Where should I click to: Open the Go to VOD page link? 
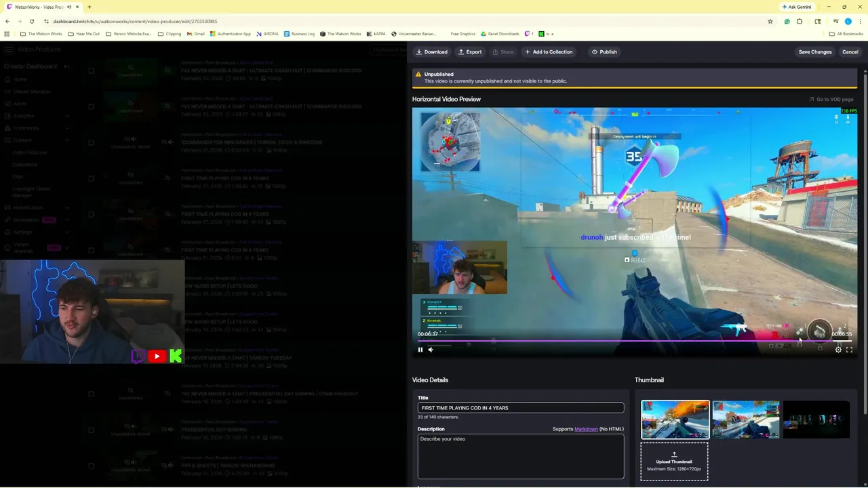click(x=831, y=99)
